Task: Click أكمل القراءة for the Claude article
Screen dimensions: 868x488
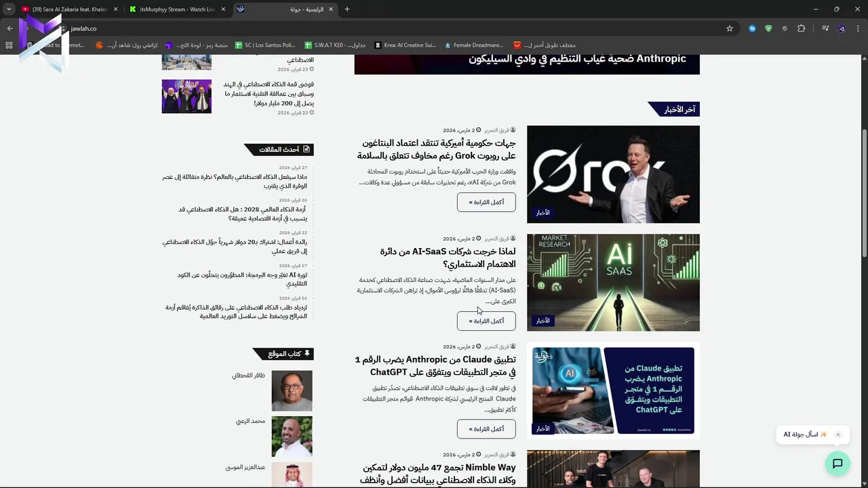Action: tap(486, 429)
